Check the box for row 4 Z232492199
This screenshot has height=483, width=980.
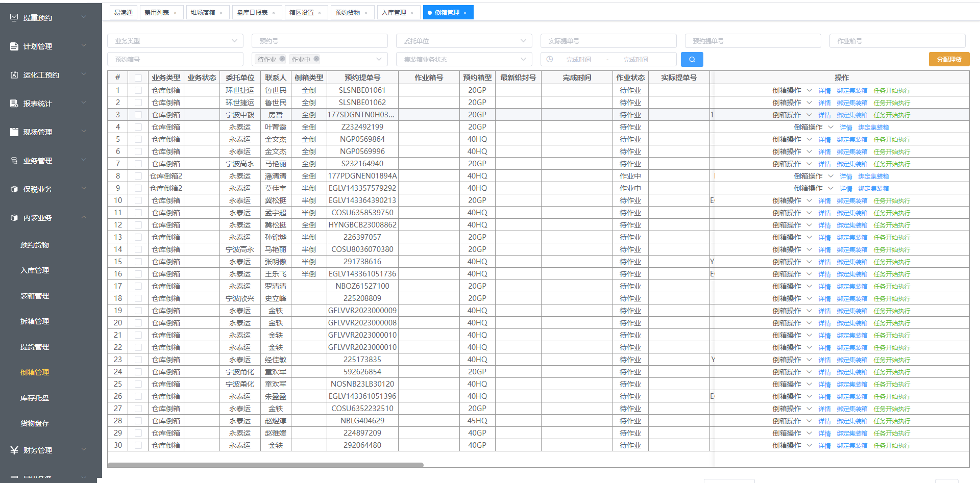pos(138,127)
